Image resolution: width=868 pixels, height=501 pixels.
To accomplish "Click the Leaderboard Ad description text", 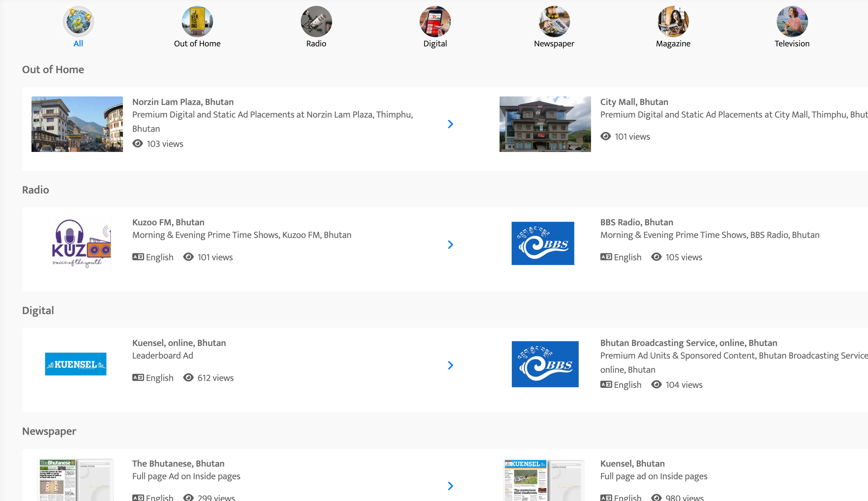I will (163, 356).
